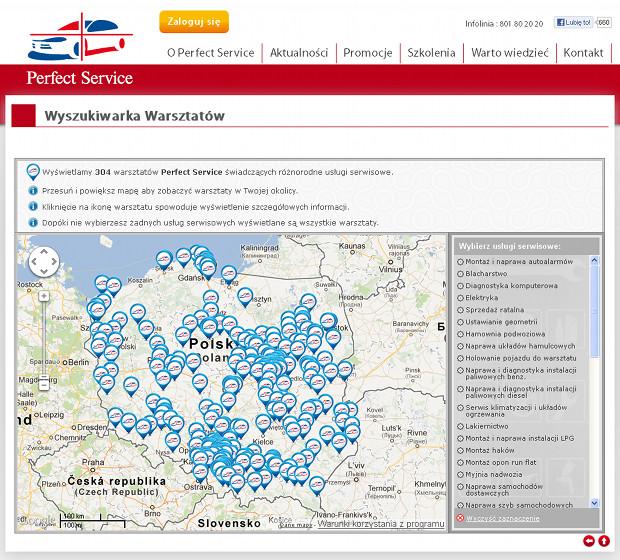Zoom out the map with minus button
620x560 pixels.
[44, 385]
